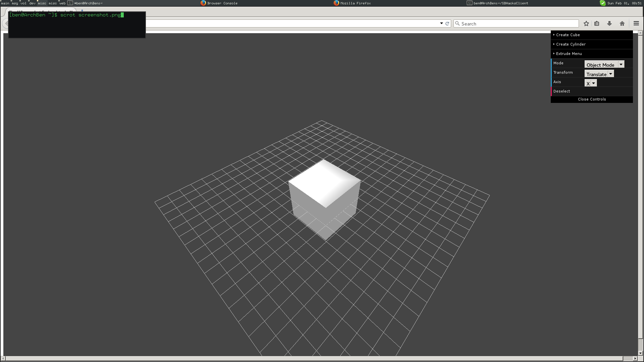
Task: Open the bookmarks list icon
Action: pos(597,23)
